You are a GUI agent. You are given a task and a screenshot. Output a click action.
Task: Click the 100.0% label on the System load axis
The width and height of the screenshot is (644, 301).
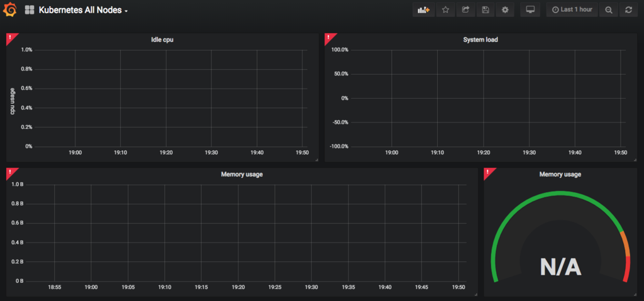pyautogui.click(x=339, y=50)
